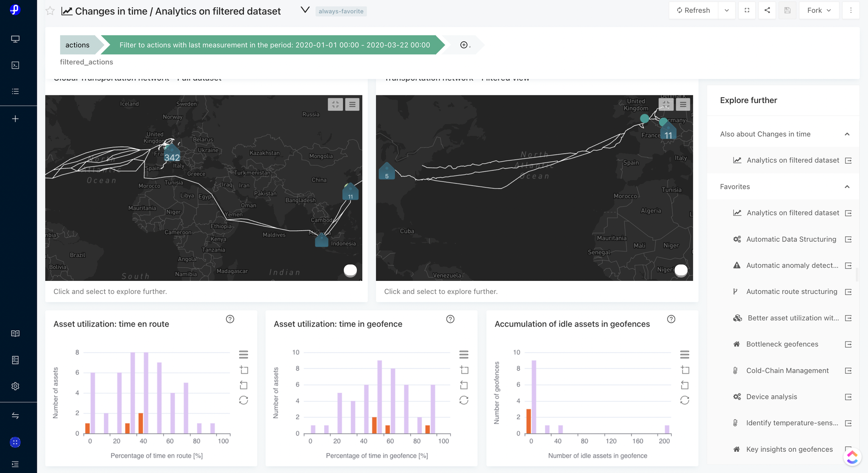Viewport: 868px width, 473px height.
Task: Open the Refresh dropdown arrow
Action: tap(726, 10)
